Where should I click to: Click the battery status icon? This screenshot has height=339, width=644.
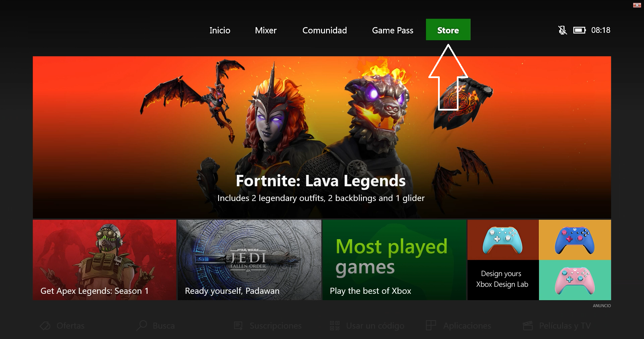click(579, 30)
